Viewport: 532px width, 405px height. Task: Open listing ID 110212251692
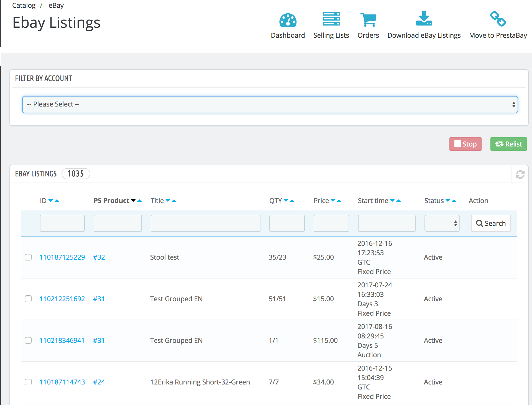[62, 299]
